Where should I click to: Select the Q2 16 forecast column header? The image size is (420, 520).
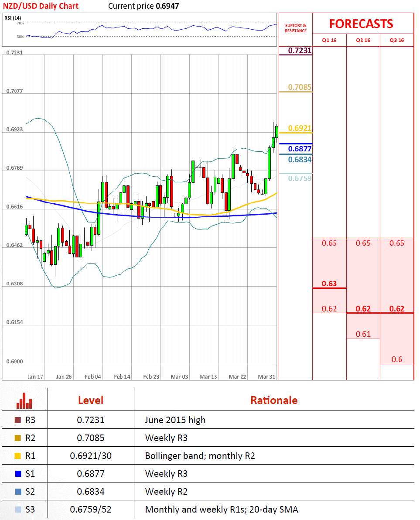[363, 40]
